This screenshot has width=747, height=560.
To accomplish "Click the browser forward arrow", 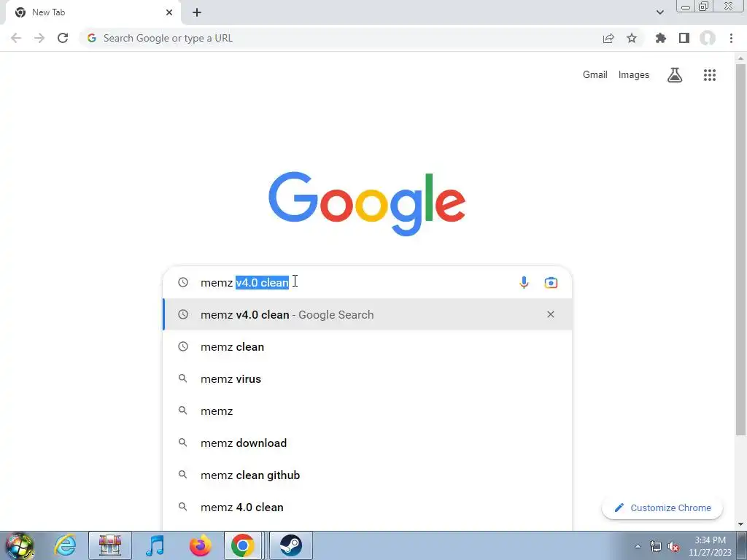I will tap(39, 38).
